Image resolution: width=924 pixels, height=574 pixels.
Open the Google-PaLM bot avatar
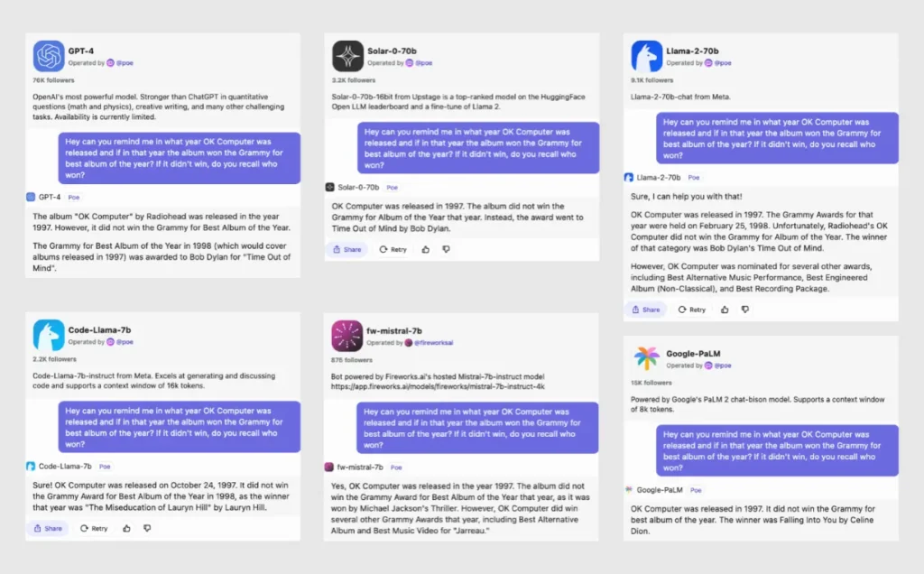click(x=646, y=358)
